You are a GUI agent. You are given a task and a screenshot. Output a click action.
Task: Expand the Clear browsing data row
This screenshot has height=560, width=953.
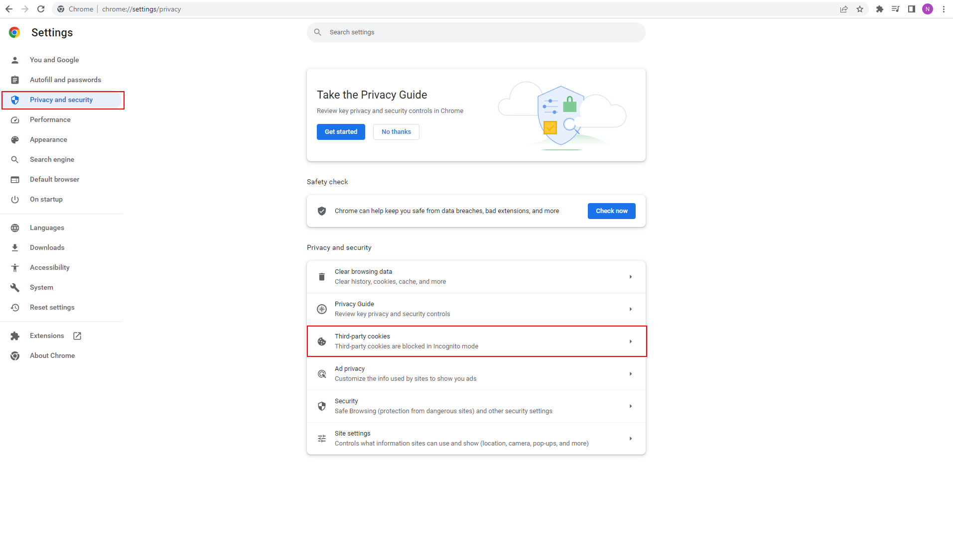point(476,277)
